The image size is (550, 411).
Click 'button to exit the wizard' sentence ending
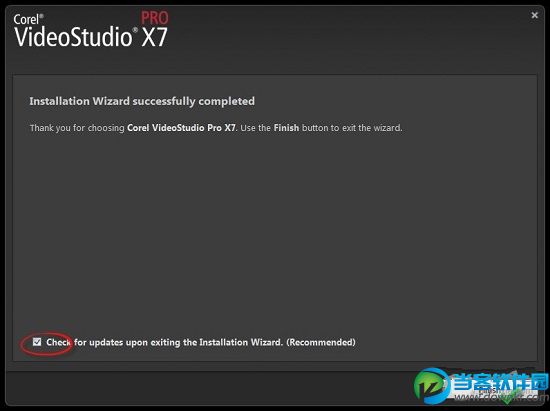pyautogui.click(x=352, y=128)
